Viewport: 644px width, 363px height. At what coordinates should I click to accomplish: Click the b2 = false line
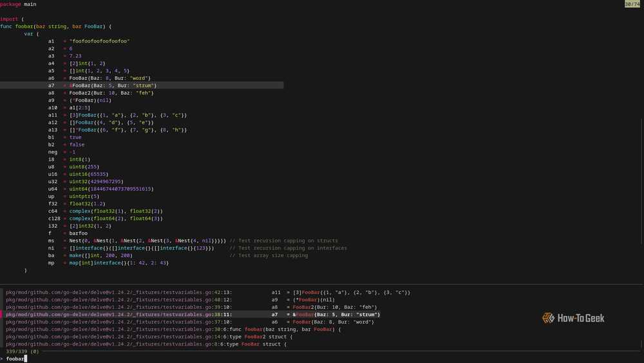pyautogui.click(x=66, y=144)
